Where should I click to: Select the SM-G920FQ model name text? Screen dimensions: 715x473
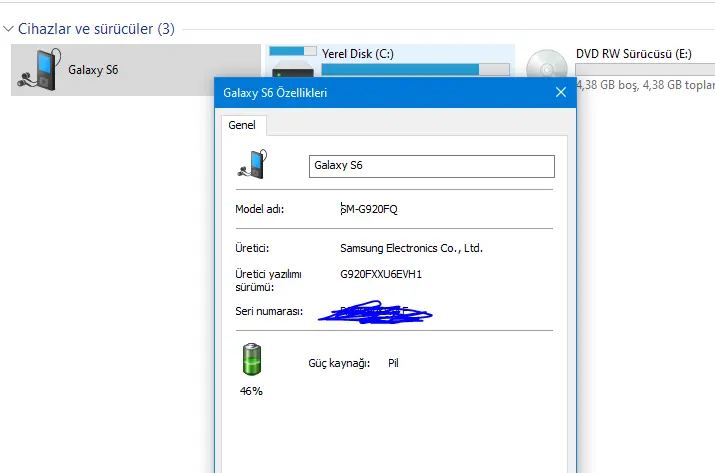click(x=369, y=209)
